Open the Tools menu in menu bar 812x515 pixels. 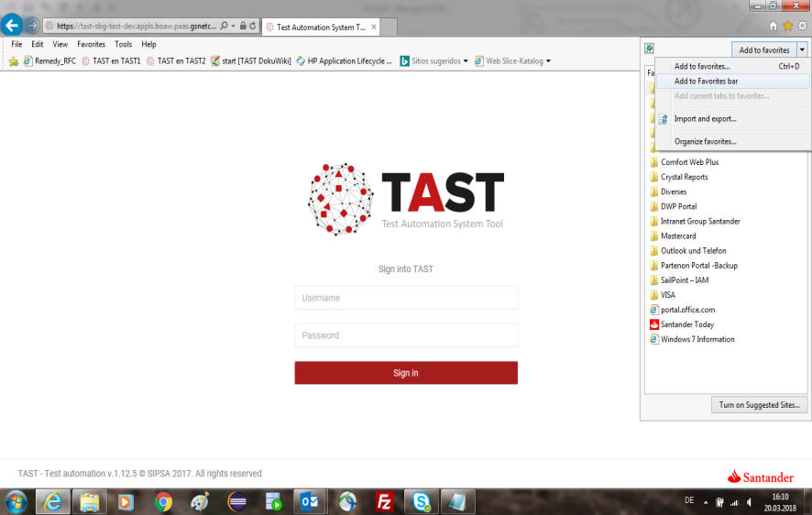[x=123, y=44]
